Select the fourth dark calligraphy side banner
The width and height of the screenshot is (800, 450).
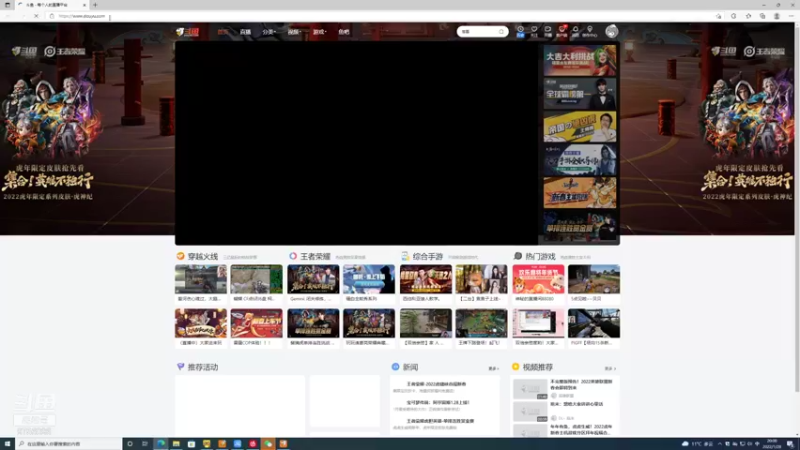click(x=580, y=160)
